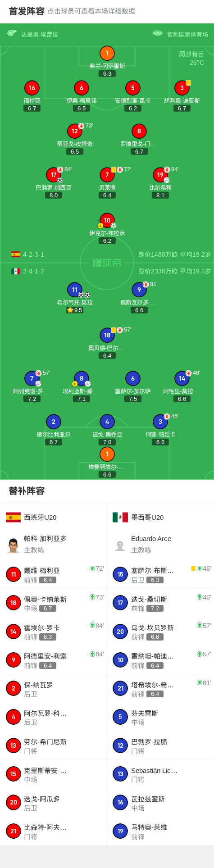Open coach Eduardo Arce's profile
The image size is (214, 868).
120,545
